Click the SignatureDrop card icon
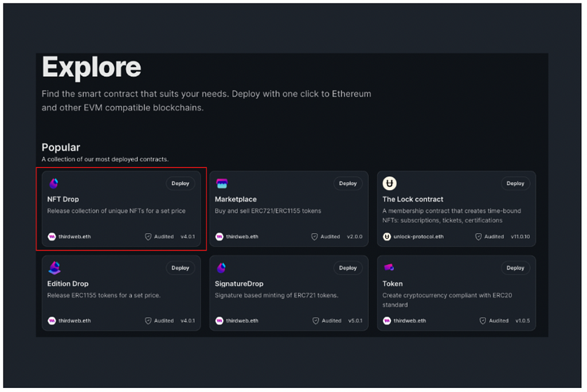 [x=221, y=268]
